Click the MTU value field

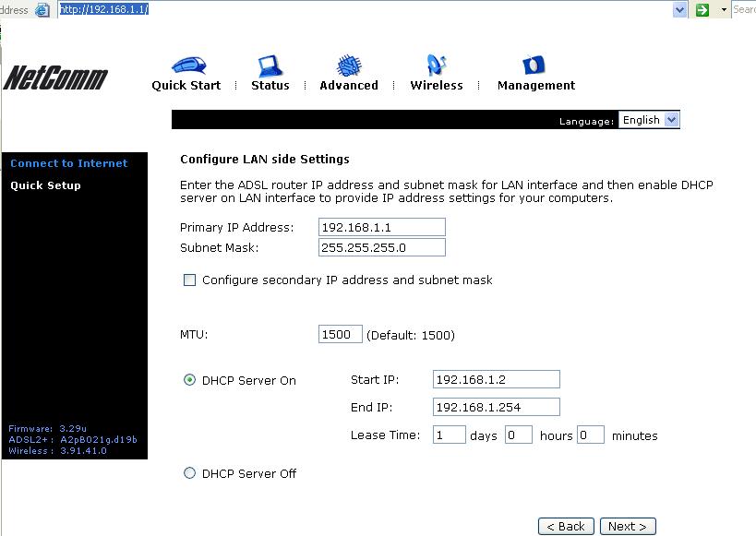point(341,334)
